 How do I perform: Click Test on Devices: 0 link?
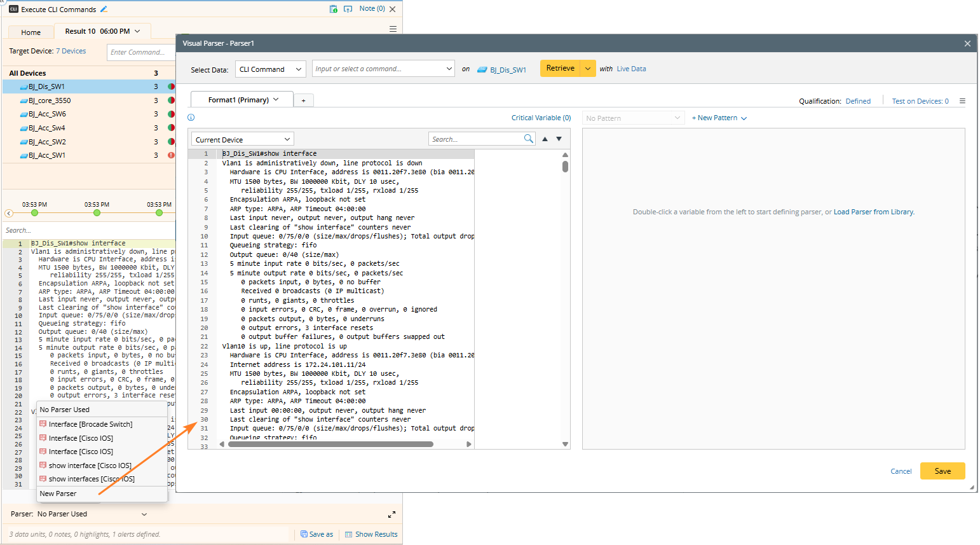click(x=920, y=101)
